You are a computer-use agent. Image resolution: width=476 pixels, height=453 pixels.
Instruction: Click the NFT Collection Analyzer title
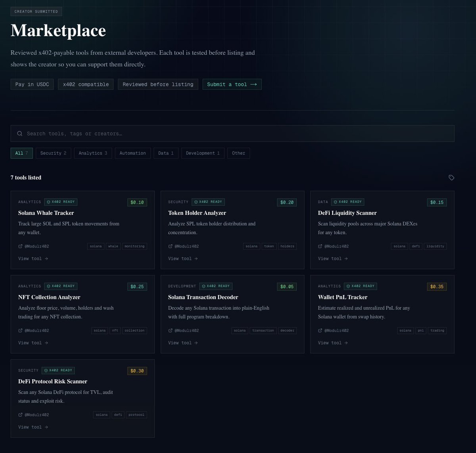click(49, 297)
